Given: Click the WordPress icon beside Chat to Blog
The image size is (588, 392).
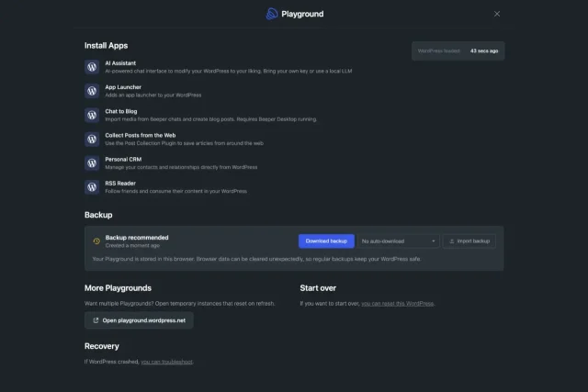Looking at the screenshot, I should click(x=92, y=115).
